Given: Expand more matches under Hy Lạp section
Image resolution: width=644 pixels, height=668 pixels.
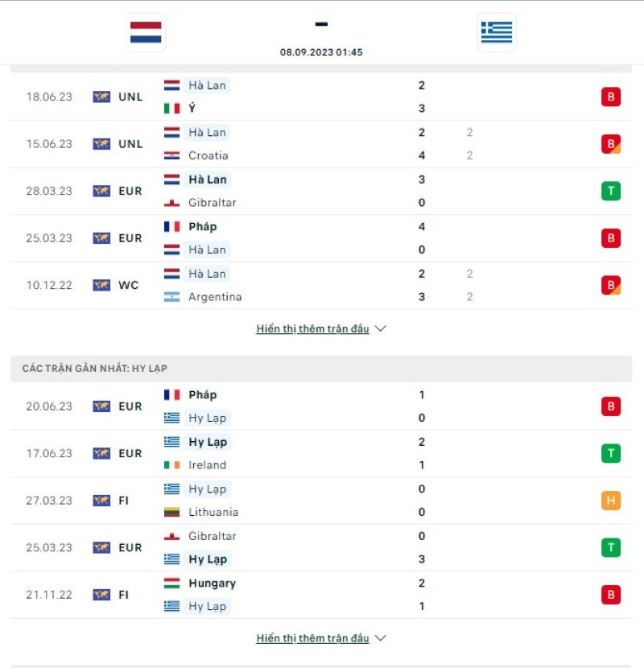Looking at the screenshot, I should [x=312, y=638].
